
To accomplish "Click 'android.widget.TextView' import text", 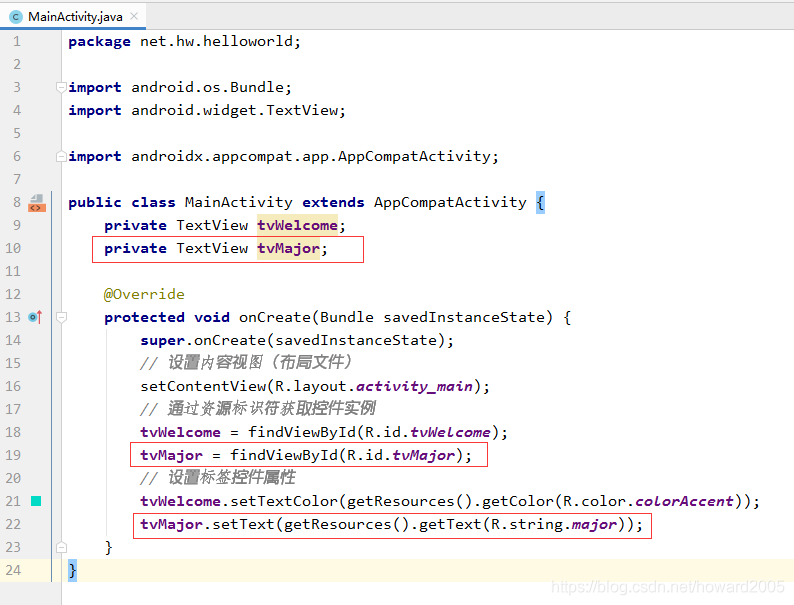I will tap(235, 110).
